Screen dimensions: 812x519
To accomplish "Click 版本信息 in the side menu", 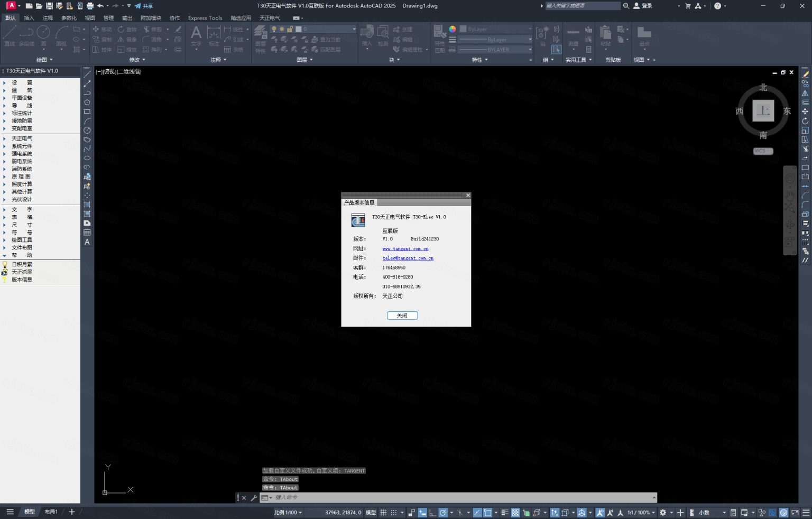I will click(x=22, y=280).
